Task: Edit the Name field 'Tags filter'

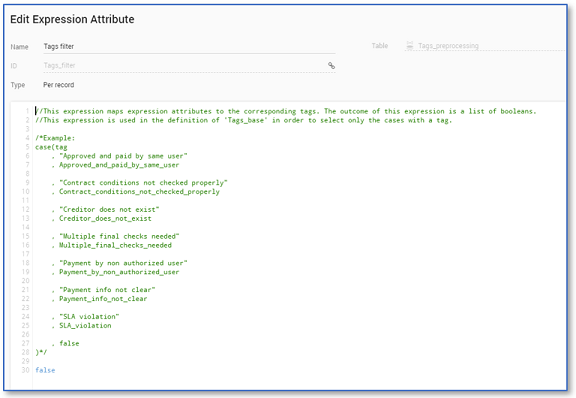Action: [189, 46]
